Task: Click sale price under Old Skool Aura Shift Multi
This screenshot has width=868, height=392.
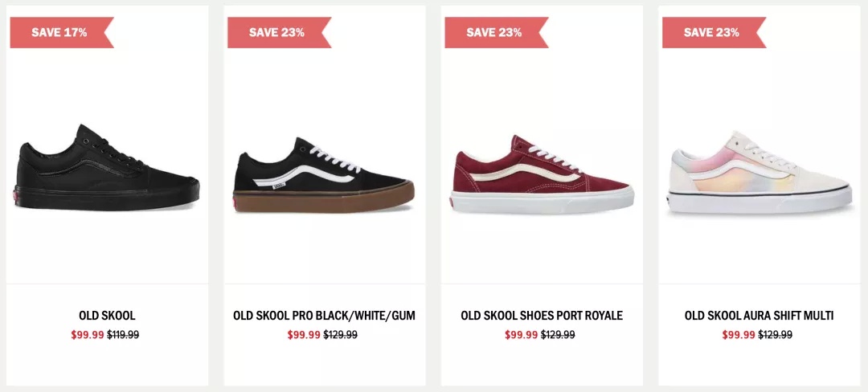Action: (x=739, y=334)
